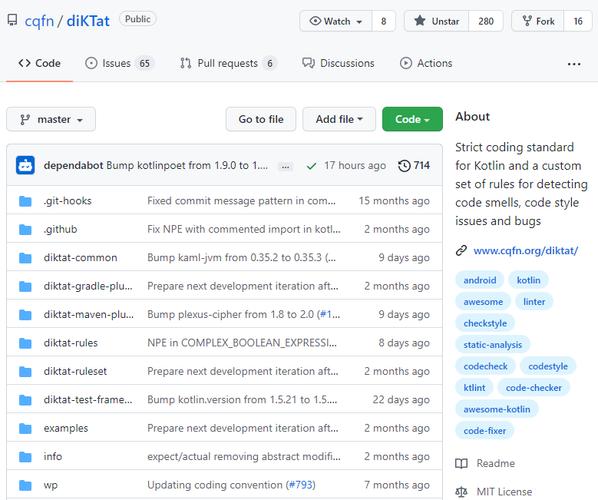The image size is (598, 500).
Task: Click the green commit status checkmark
Action: tap(312, 166)
